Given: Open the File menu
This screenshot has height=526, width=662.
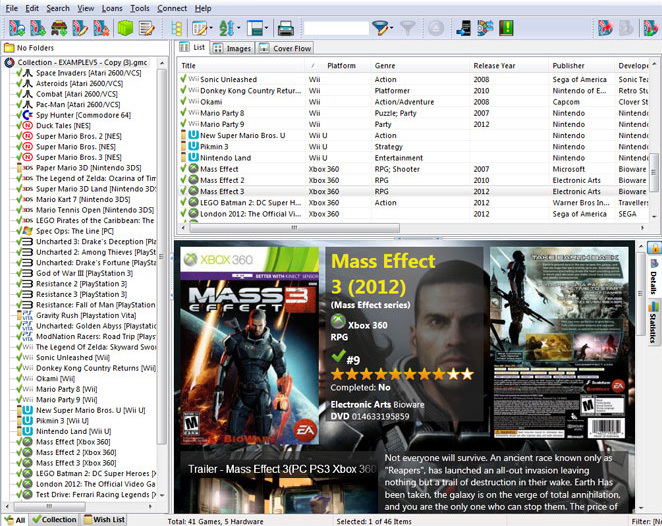Looking at the screenshot, I should (11, 8).
